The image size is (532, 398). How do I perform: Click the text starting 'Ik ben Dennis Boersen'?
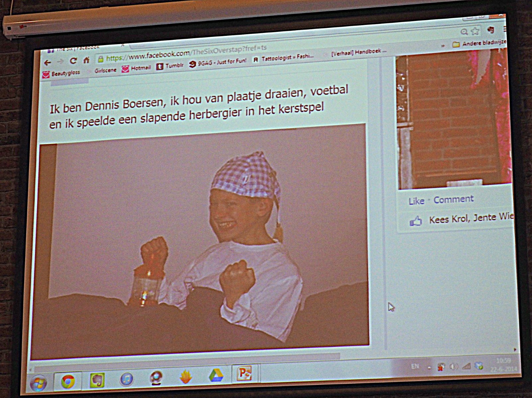click(199, 107)
